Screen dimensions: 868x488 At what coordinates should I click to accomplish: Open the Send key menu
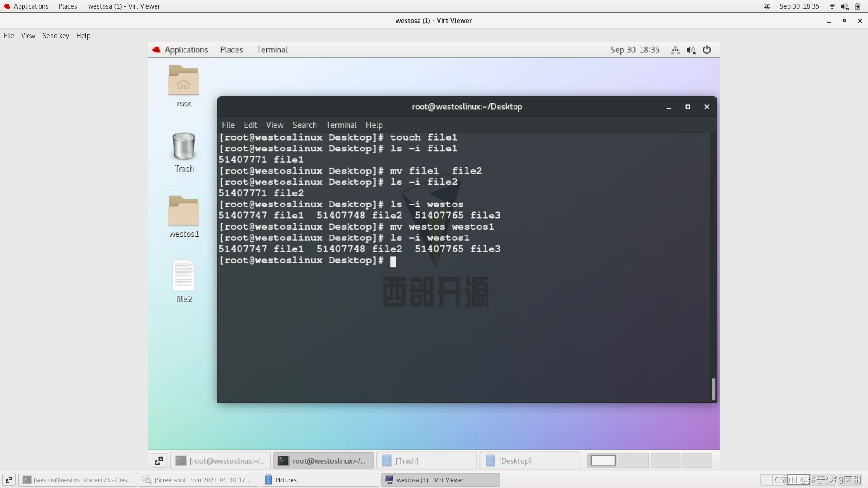coord(56,36)
